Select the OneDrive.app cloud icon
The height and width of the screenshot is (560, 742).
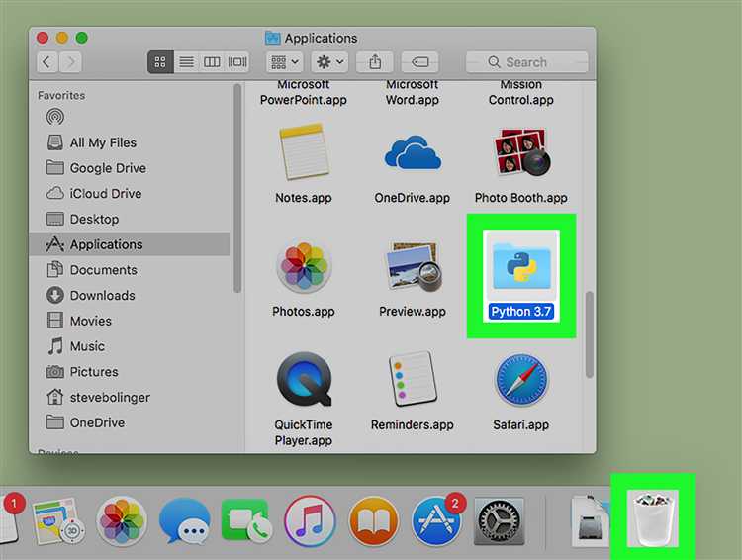[x=413, y=152]
